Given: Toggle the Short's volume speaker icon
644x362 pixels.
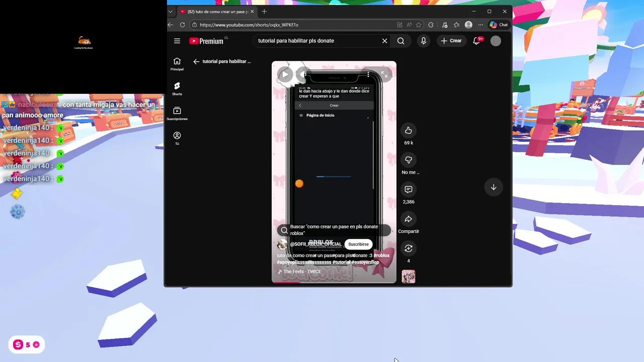Looking at the screenshot, I should [303, 74].
